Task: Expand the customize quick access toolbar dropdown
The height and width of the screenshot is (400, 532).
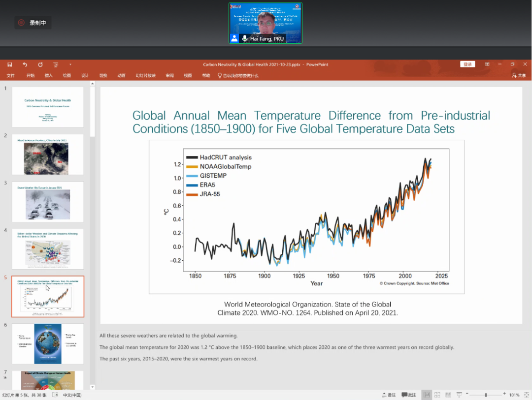Action: point(70,64)
